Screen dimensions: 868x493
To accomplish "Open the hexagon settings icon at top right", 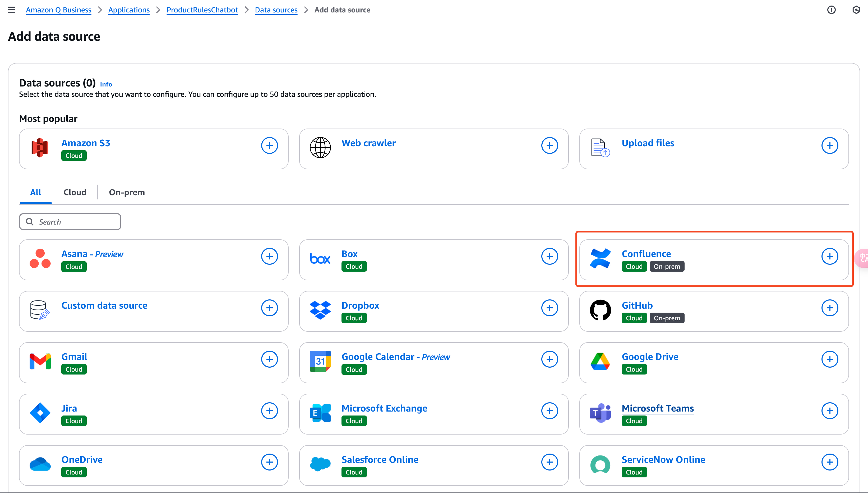I will pyautogui.click(x=856, y=10).
